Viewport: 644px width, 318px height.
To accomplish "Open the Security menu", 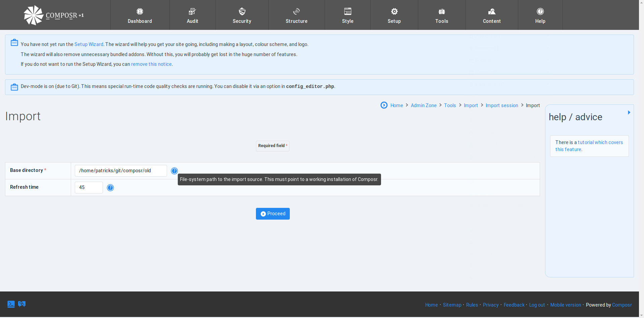I will [x=242, y=15].
